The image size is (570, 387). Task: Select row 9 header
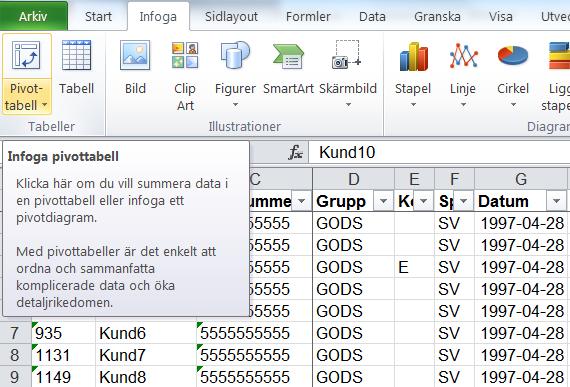15,377
